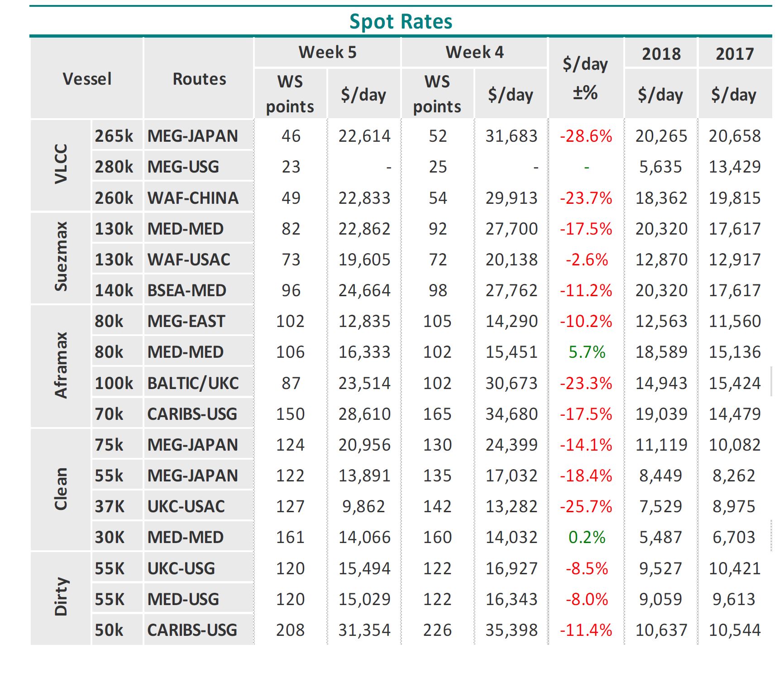Click the Suezmax vessel category cell

coord(61,257)
